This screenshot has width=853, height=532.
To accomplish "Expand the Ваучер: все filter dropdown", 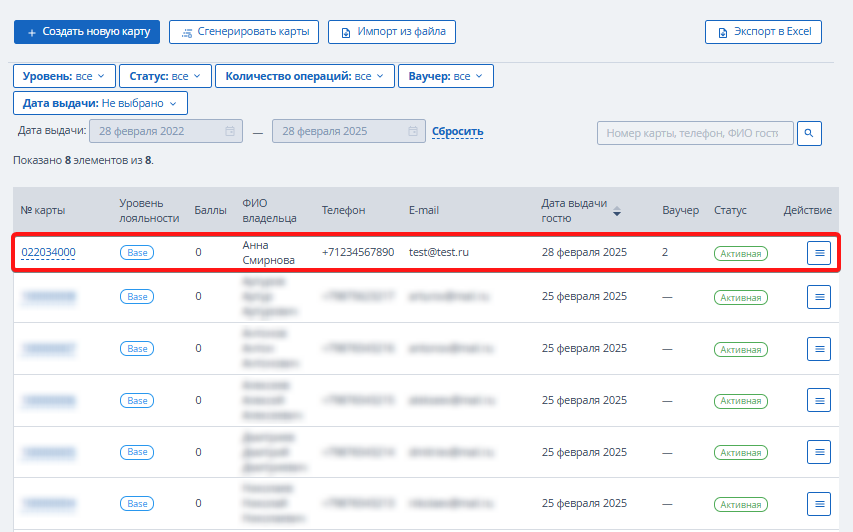I will tap(446, 76).
